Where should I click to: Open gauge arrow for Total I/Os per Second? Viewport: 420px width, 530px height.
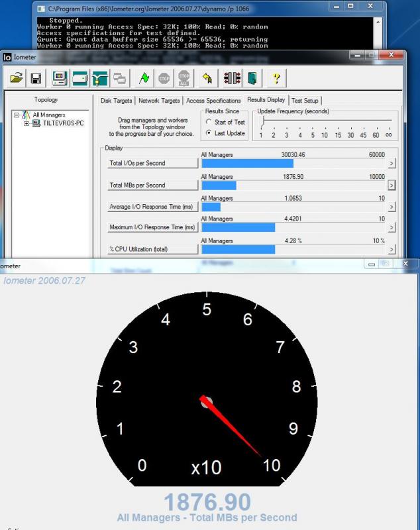392,163
